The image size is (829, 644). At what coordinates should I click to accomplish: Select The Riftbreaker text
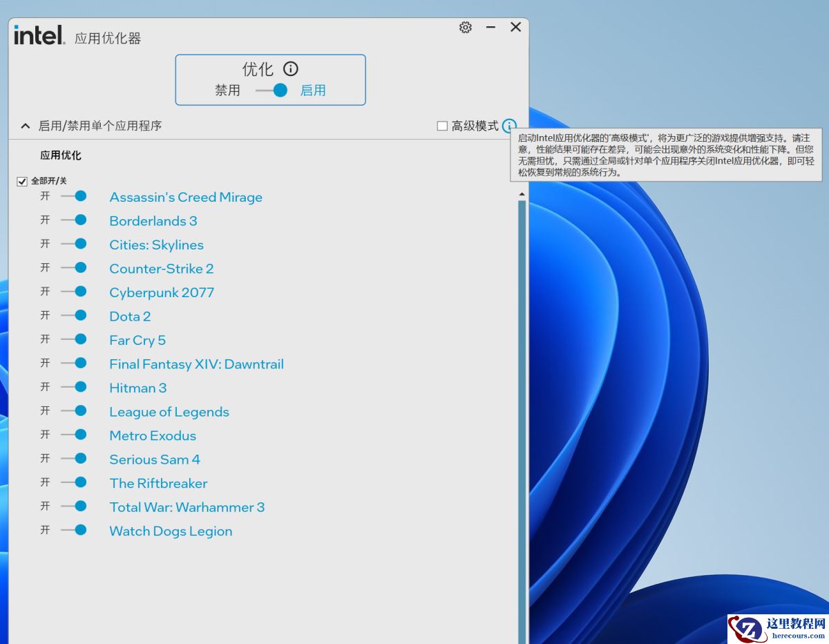[158, 483]
